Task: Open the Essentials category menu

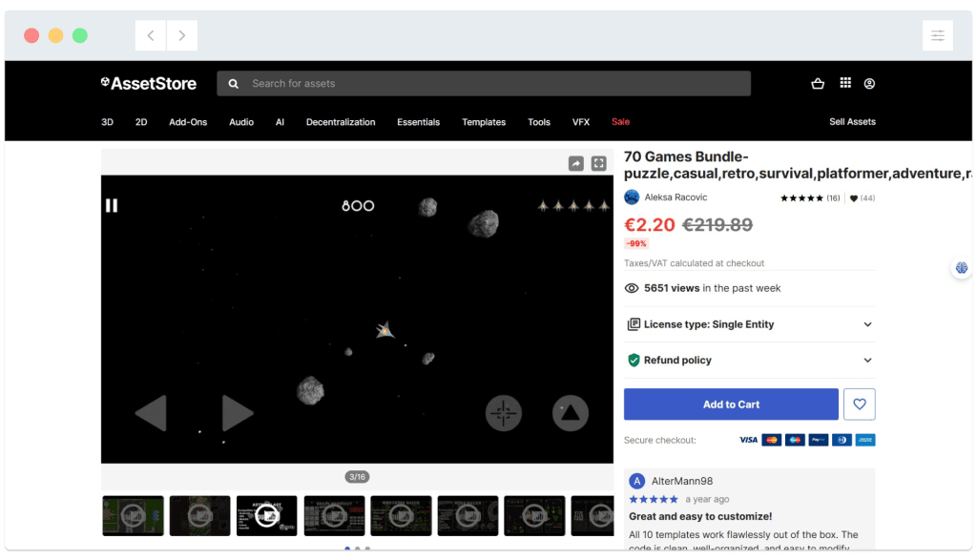Action: tap(418, 122)
